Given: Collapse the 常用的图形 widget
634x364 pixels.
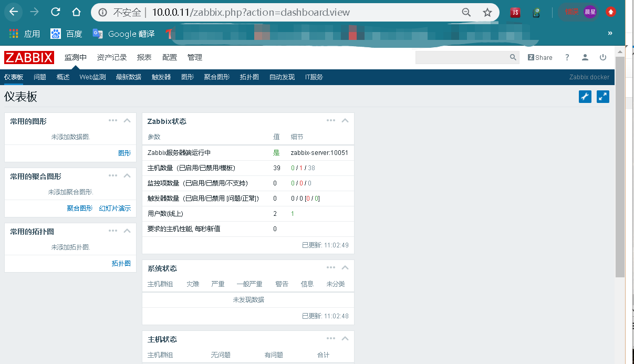Looking at the screenshot, I should (127, 120).
